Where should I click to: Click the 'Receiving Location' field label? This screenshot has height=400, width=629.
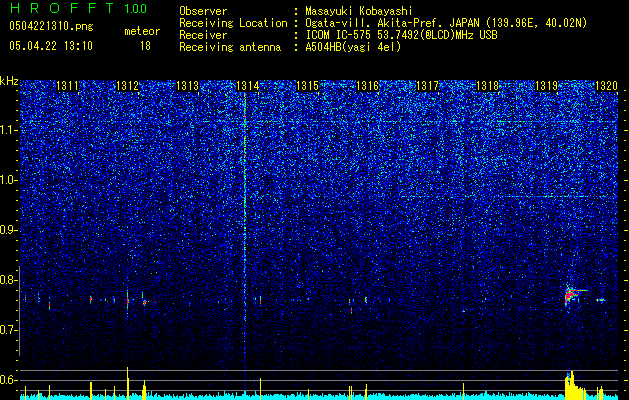[x=233, y=23]
